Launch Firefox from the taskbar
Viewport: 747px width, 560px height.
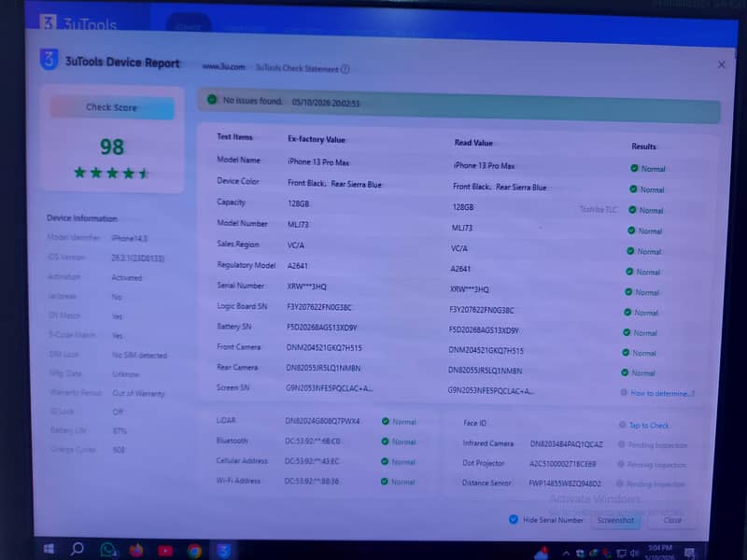point(136,551)
